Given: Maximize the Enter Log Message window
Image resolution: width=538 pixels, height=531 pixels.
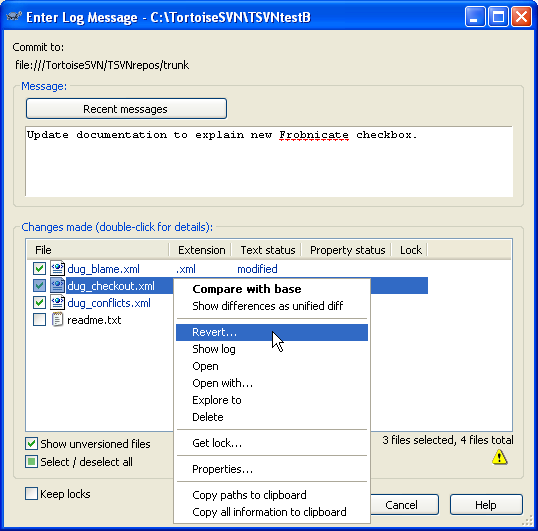Looking at the screenshot, I should tap(498, 16).
